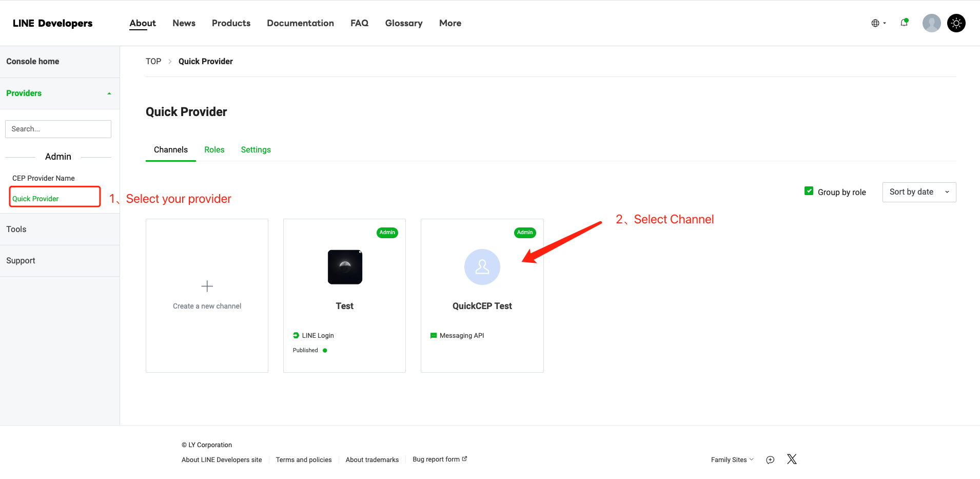
Task: Open the More menu item
Action: (x=450, y=23)
